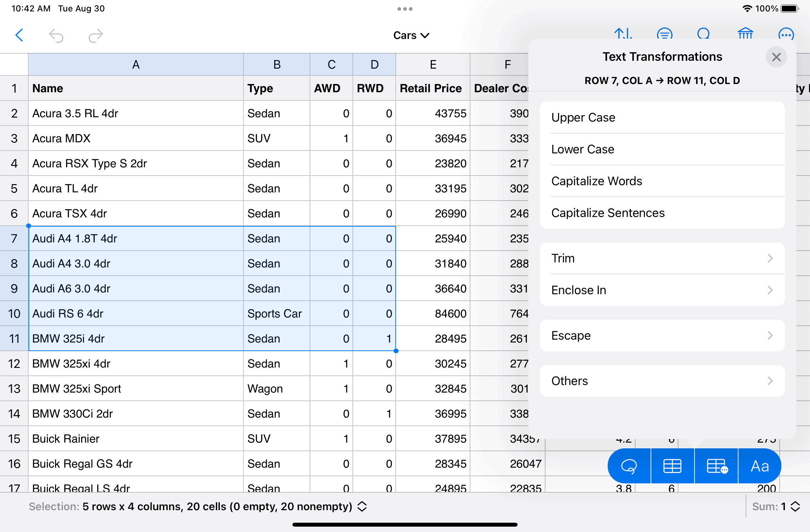Open the Cars document title dropdown
Screen dimensions: 810x532
click(411, 35)
